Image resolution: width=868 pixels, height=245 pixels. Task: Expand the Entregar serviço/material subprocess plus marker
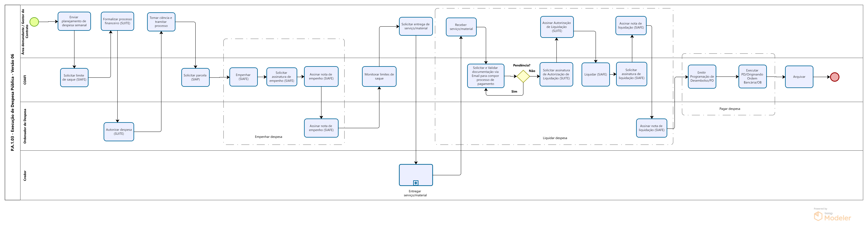pyautogui.click(x=415, y=183)
